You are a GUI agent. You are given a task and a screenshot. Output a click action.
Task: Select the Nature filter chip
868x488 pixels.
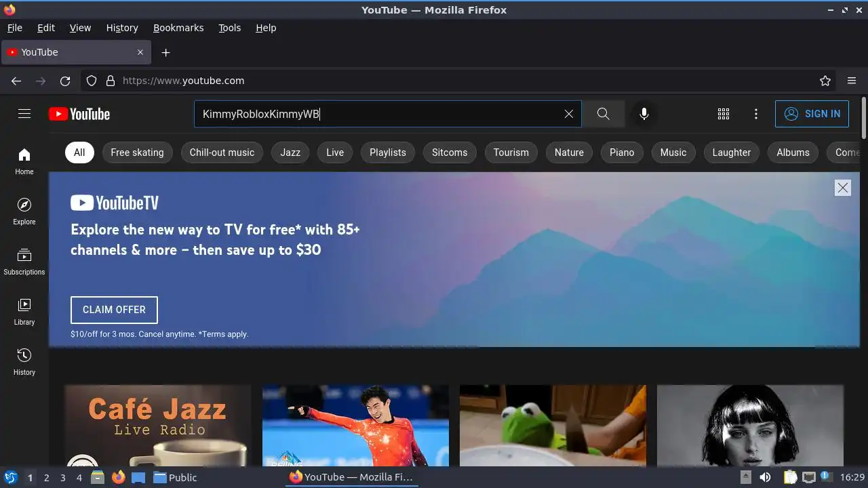tap(569, 152)
